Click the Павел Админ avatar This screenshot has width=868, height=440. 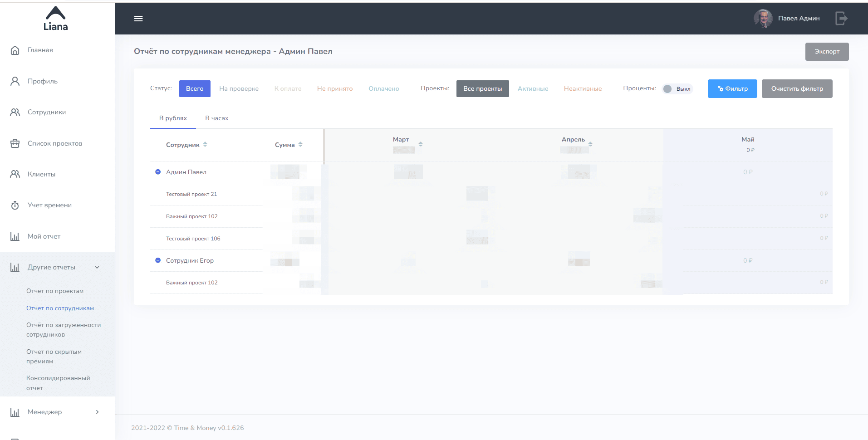tap(763, 19)
